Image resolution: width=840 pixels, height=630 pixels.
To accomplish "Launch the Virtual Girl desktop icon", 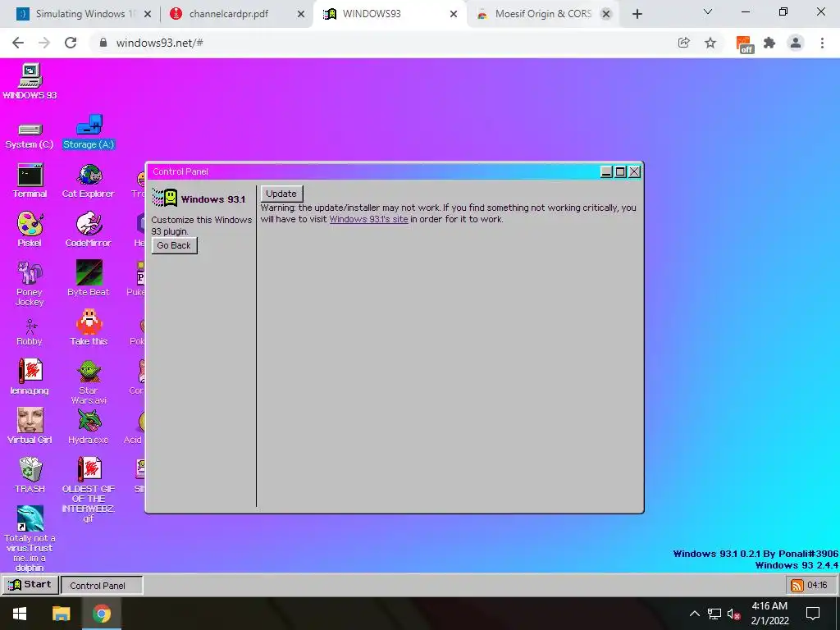I will tap(30, 426).
